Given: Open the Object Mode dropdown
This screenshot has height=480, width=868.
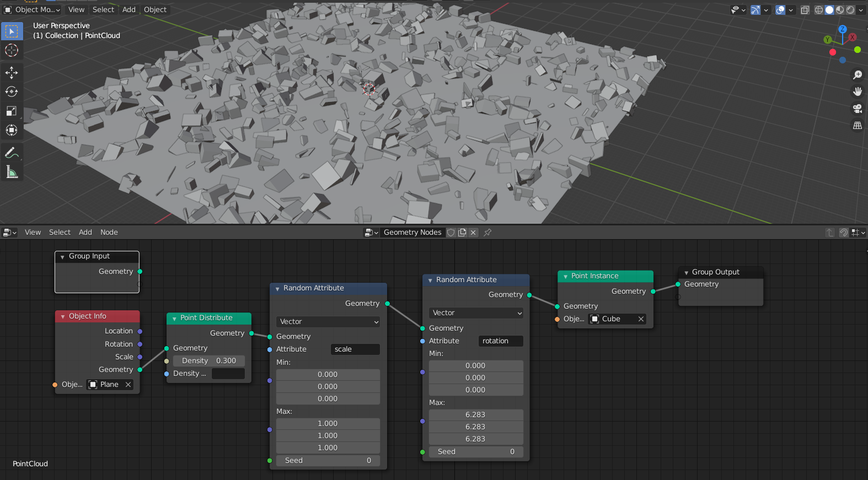Looking at the screenshot, I should tap(32, 10).
